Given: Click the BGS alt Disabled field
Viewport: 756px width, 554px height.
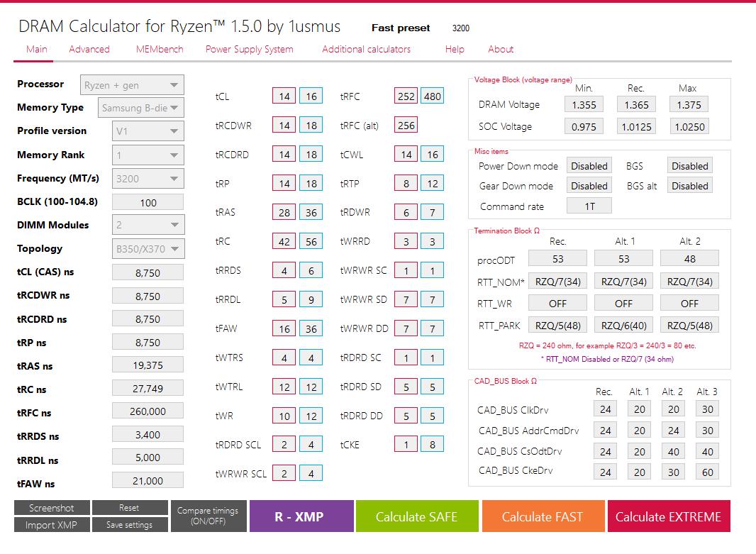Looking at the screenshot, I should (690, 186).
